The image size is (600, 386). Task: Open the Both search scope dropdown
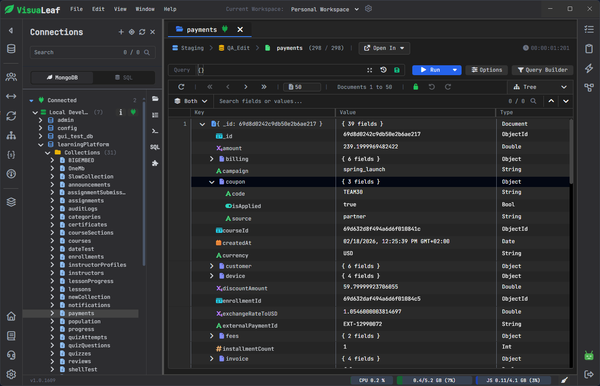coord(191,101)
